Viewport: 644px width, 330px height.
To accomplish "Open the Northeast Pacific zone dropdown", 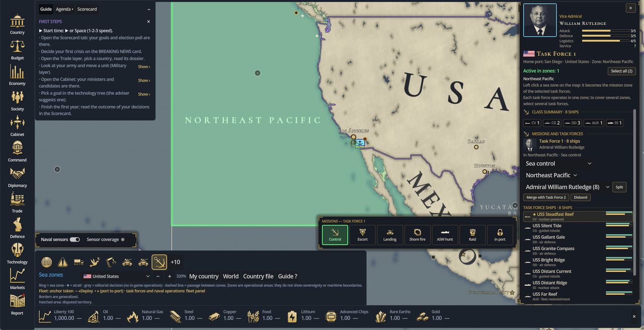I will [551, 175].
